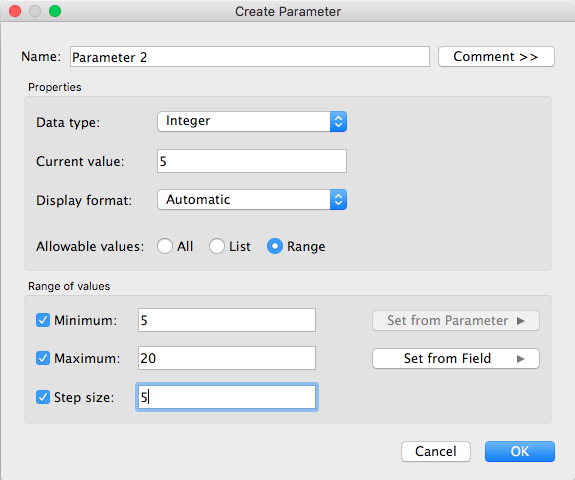
Task: Uncheck the Maximum checkbox
Action: pyautogui.click(x=43, y=358)
